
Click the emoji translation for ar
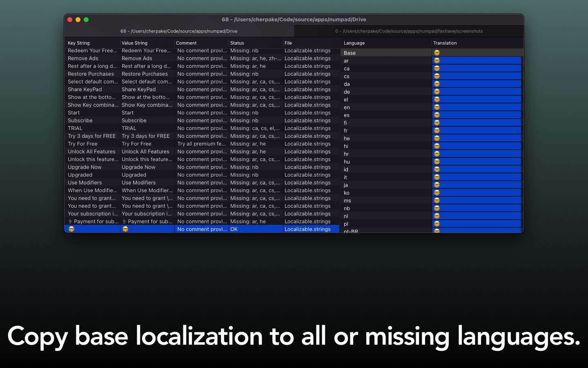click(437, 61)
